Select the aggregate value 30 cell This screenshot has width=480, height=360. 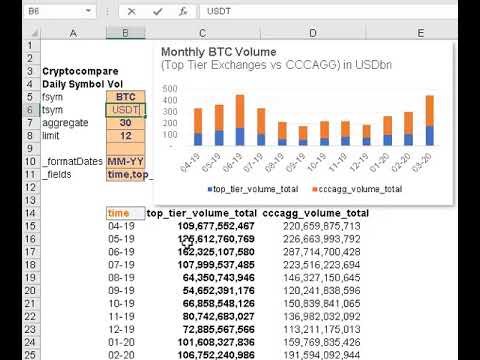click(x=126, y=123)
